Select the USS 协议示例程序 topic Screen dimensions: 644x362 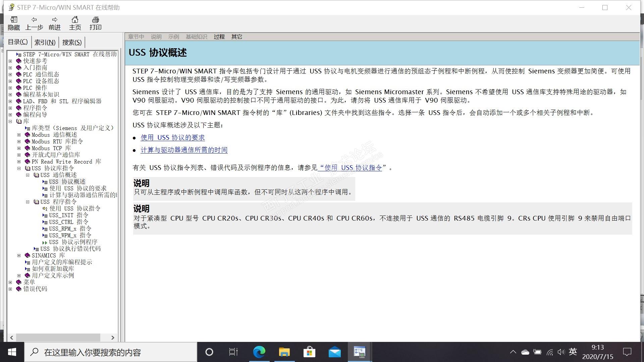(x=73, y=242)
